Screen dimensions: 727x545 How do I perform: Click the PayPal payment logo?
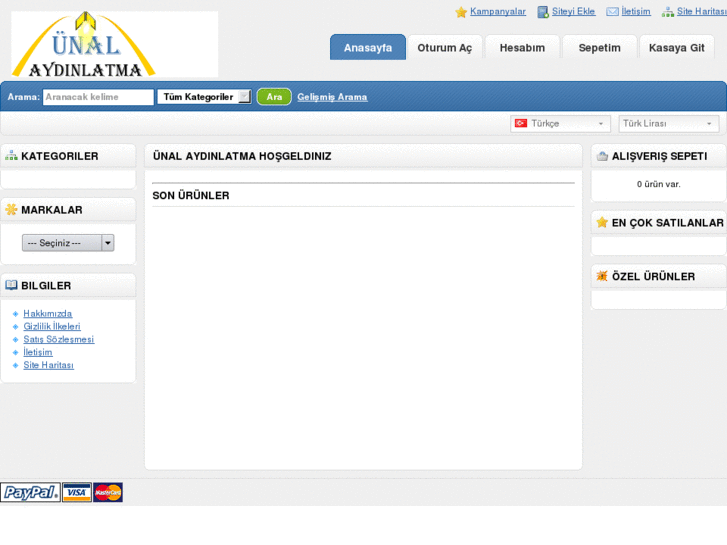click(31, 492)
